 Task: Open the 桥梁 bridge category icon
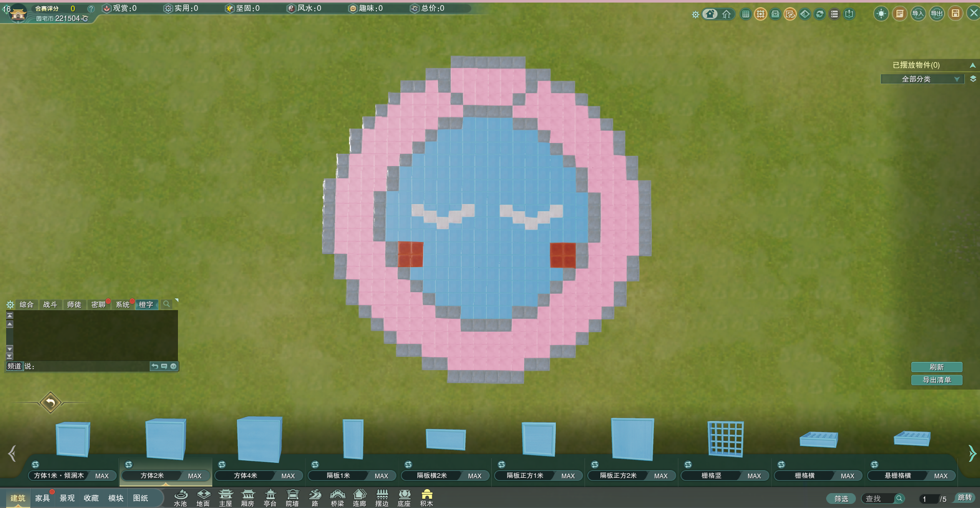pyautogui.click(x=337, y=497)
